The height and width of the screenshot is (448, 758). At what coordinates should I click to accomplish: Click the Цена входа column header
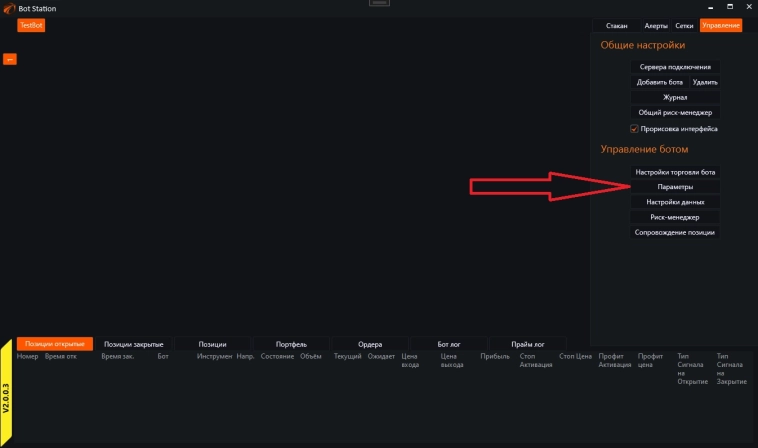click(x=410, y=361)
